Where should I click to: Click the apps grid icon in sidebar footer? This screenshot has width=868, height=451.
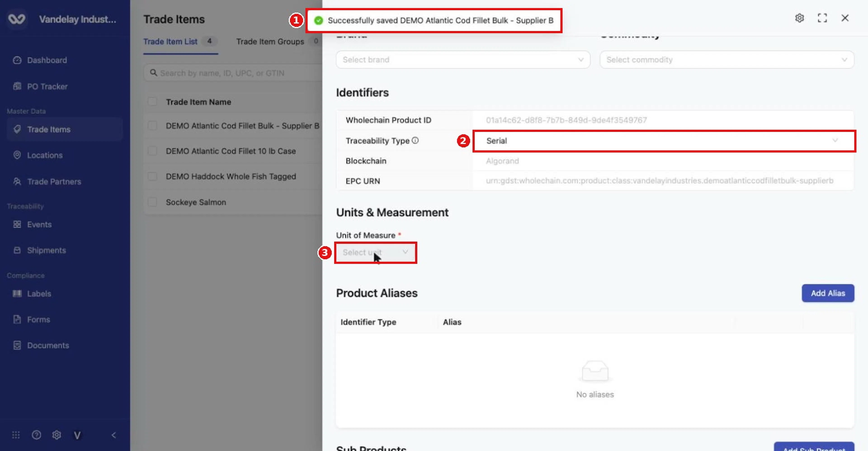tap(16, 435)
